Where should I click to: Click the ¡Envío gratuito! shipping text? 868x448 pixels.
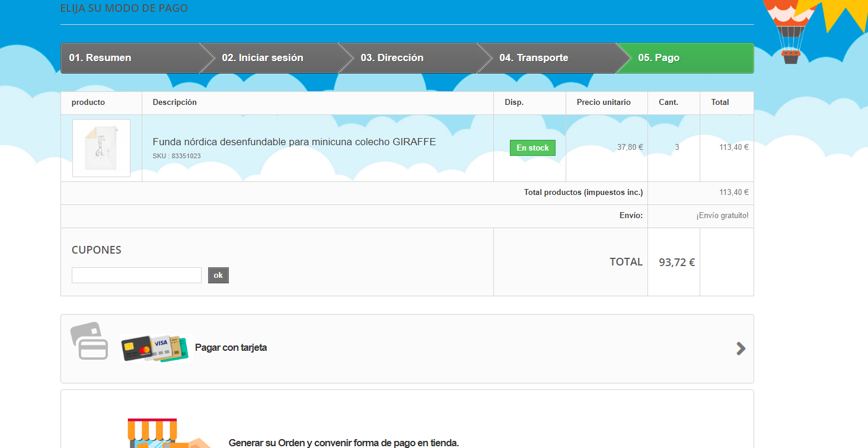tap(722, 216)
